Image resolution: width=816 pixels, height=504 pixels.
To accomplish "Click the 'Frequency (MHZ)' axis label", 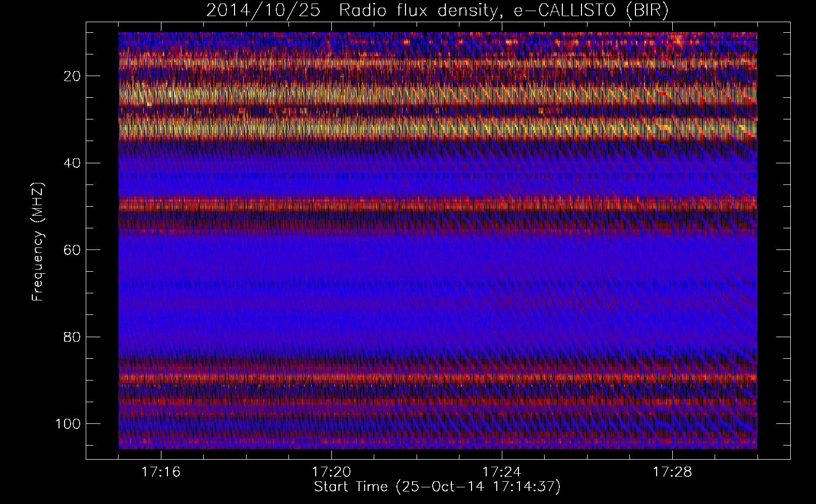I will pyautogui.click(x=38, y=242).
